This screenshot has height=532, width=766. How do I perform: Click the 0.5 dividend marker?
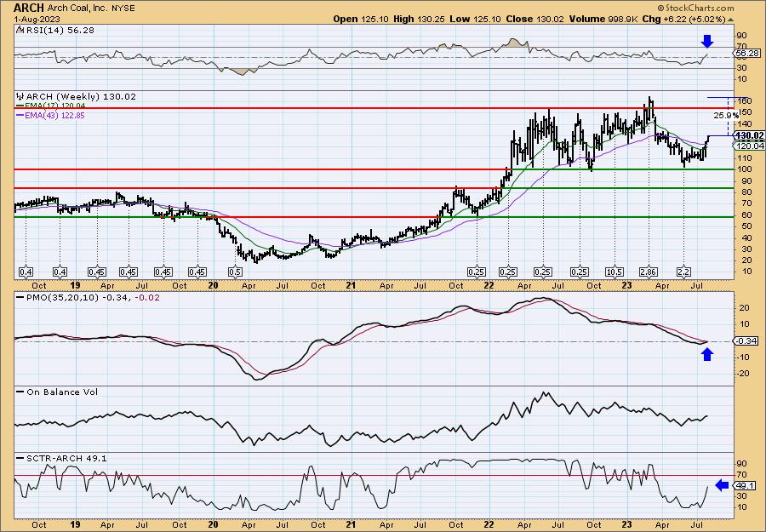pos(235,272)
